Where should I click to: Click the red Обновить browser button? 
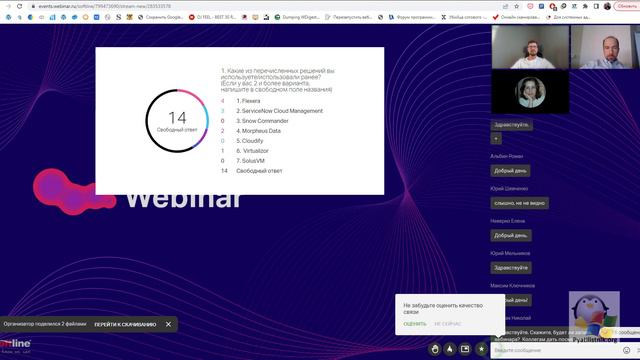[627, 6]
